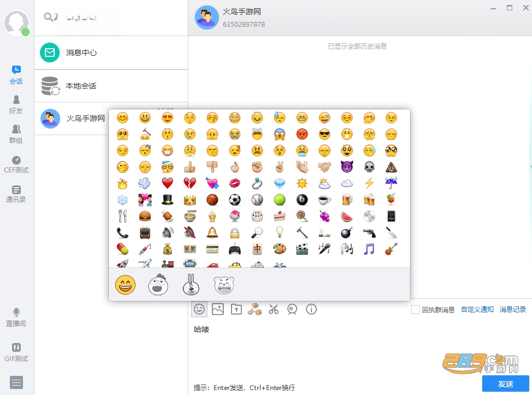532x395 pixels.
Task: Insert the thumbs up emoji
Action: coord(190,167)
